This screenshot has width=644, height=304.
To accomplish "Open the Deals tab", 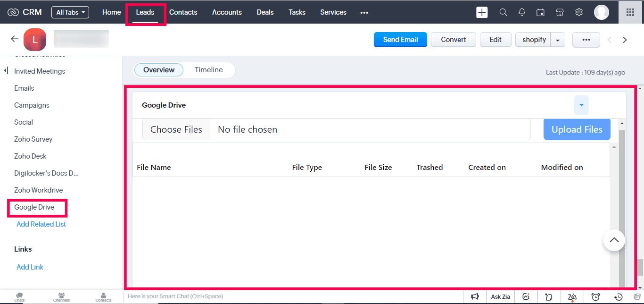I will click(x=265, y=12).
